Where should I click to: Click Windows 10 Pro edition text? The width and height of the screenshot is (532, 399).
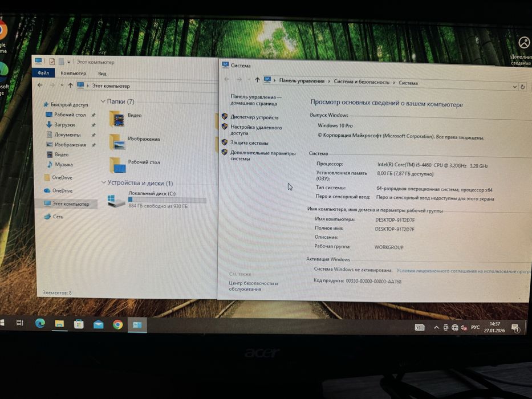[335, 125]
